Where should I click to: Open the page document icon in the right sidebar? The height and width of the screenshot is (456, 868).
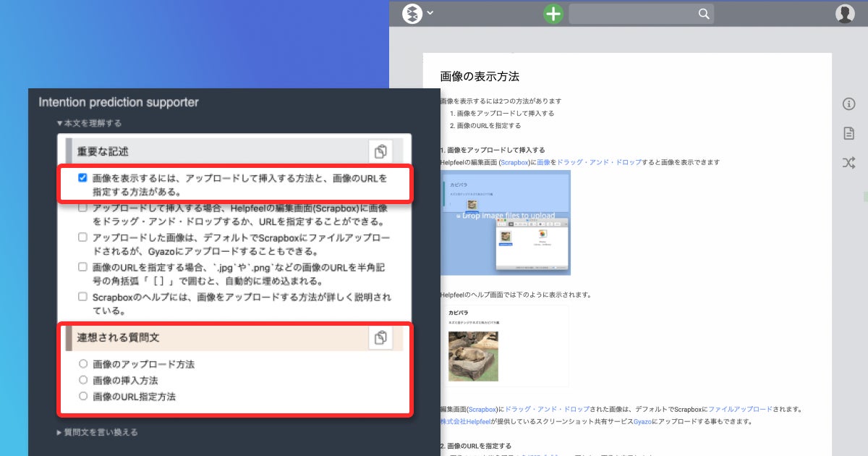pyautogui.click(x=849, y=133)
